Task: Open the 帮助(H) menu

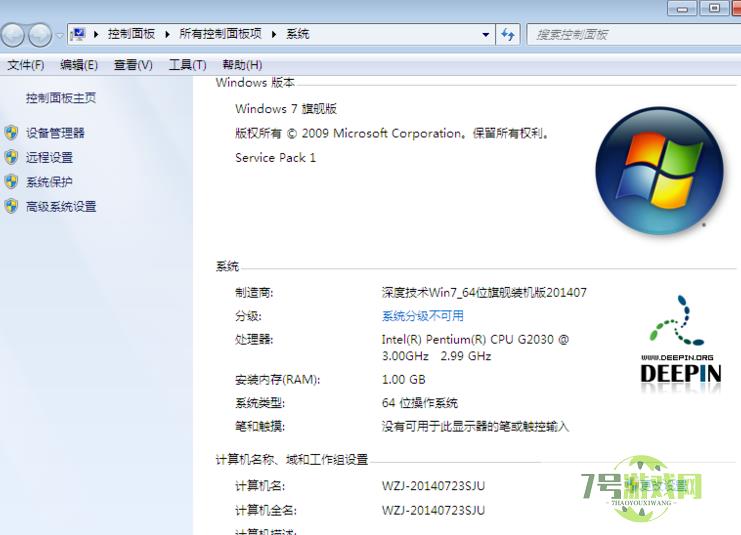Action: click(242, 65)
